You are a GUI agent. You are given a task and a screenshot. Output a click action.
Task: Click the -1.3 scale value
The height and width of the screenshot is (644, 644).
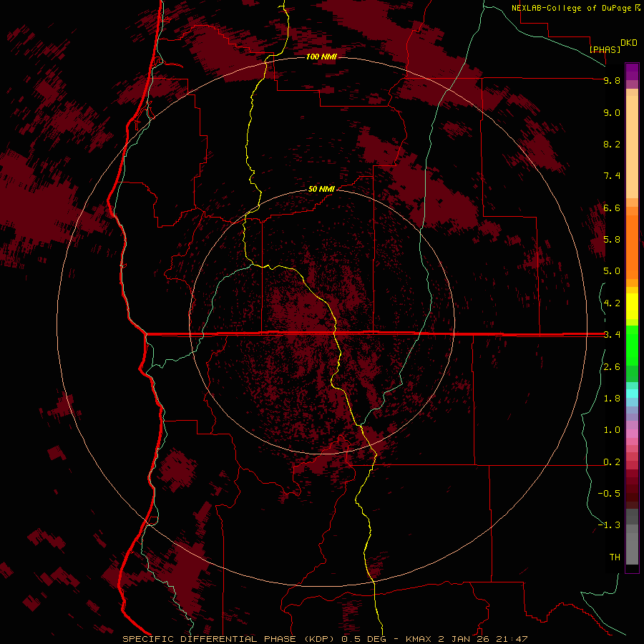point(609,525)
